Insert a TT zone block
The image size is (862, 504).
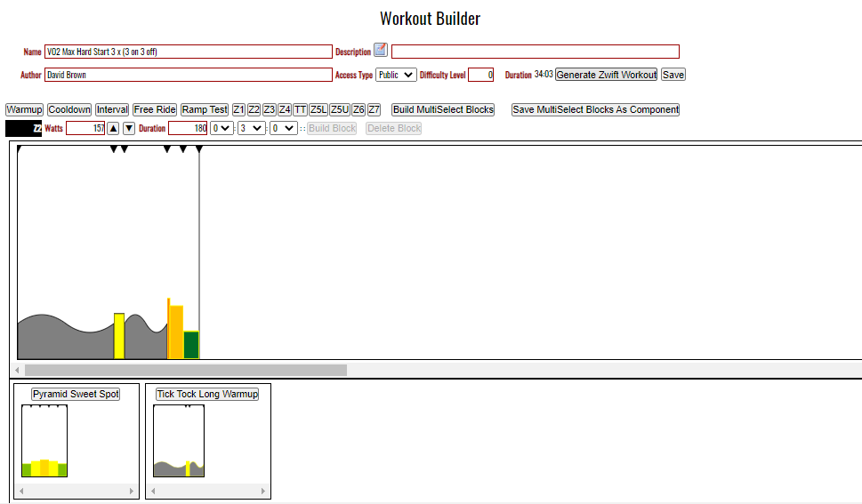pyautogui.click(x=300, y=109)
